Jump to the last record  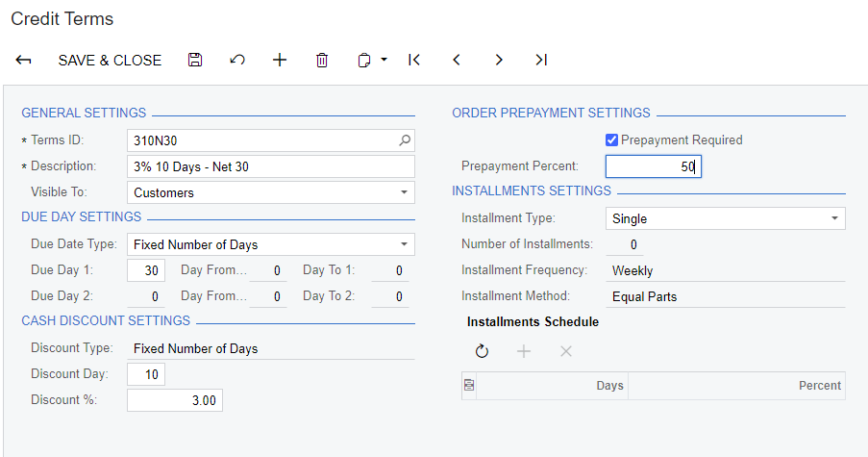coord(541,60)
